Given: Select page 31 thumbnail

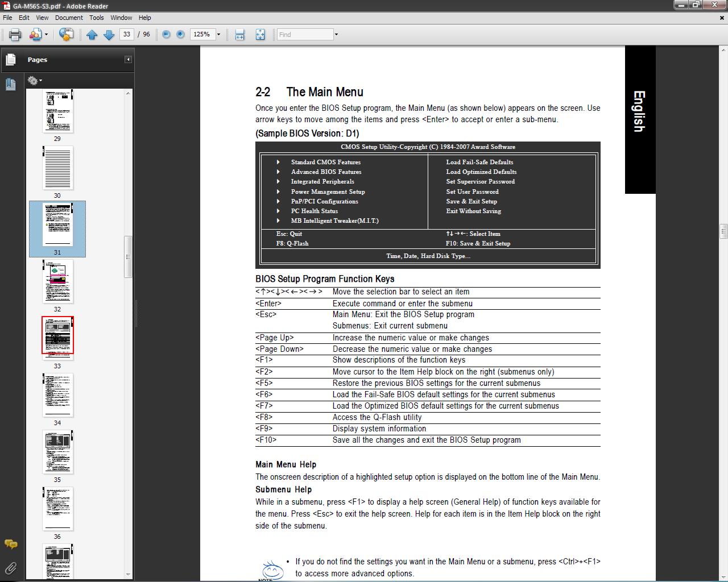Looking at the screenshot, I should 57,225.
